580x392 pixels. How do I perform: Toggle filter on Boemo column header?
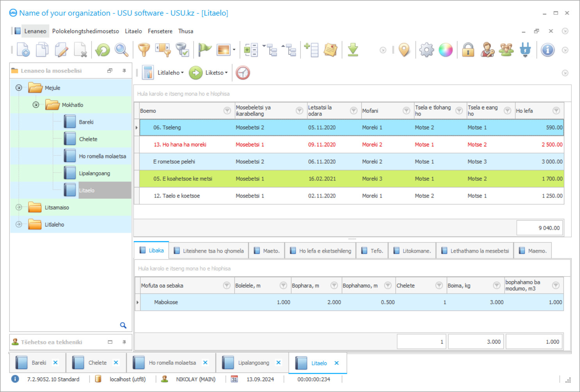pyautogui.click(x=227, y=111)
